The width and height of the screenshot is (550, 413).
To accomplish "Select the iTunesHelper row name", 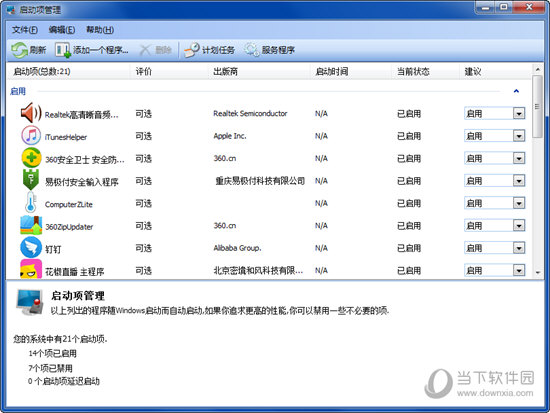I will pos(66,137).
